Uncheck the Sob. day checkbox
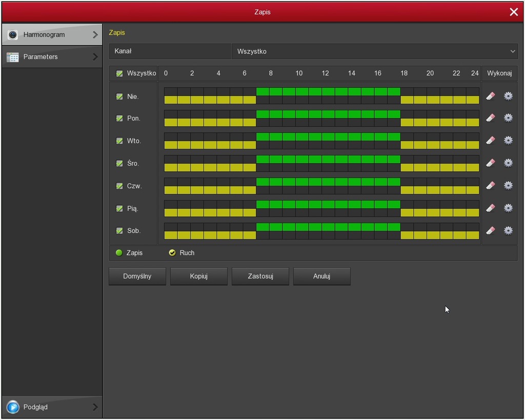The width and height of the screenshot is (525, 420). tap(119, 231)
